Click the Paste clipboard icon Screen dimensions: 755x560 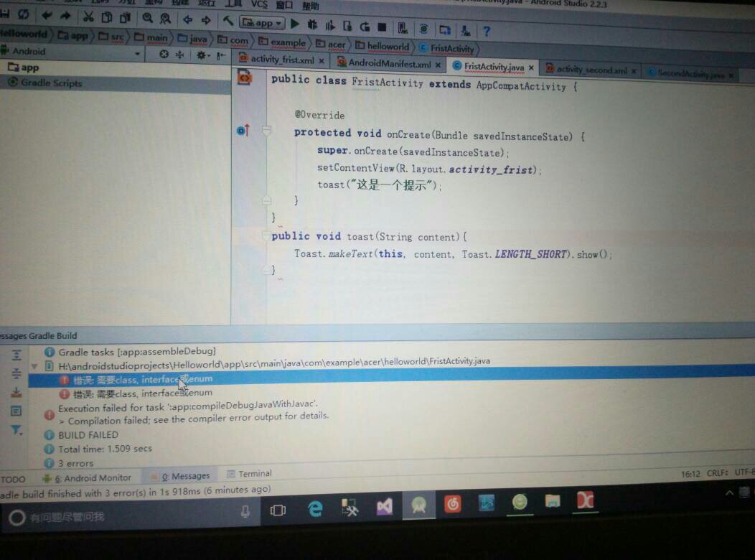point(125,18)
